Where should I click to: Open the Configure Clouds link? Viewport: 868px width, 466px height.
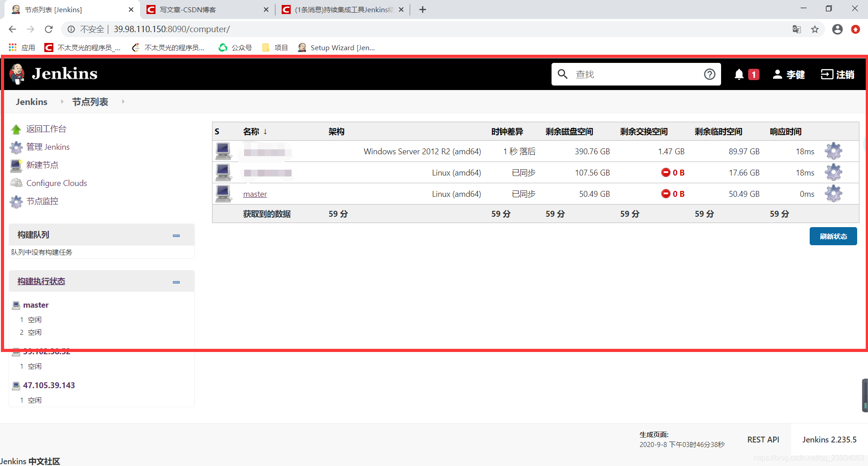(57, 183)
